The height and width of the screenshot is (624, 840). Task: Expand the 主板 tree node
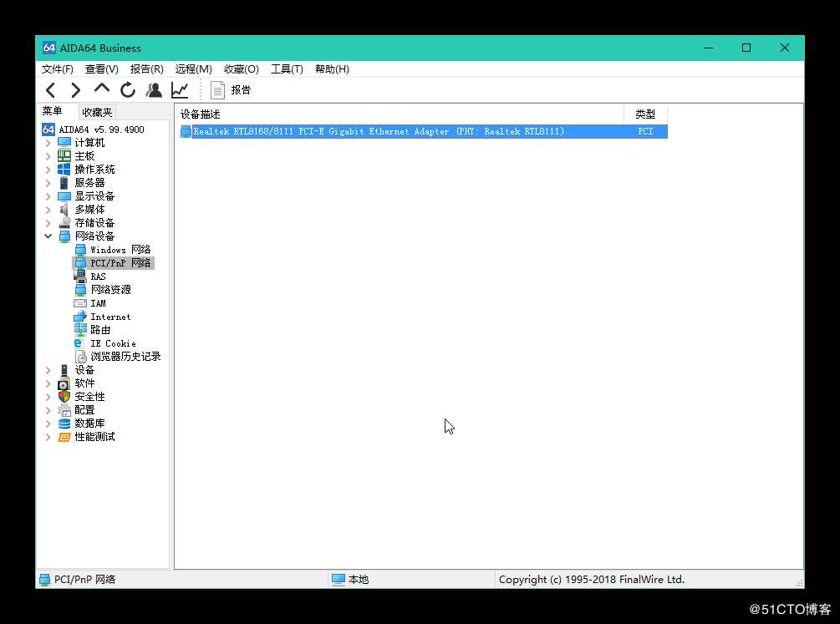[48, 156]
